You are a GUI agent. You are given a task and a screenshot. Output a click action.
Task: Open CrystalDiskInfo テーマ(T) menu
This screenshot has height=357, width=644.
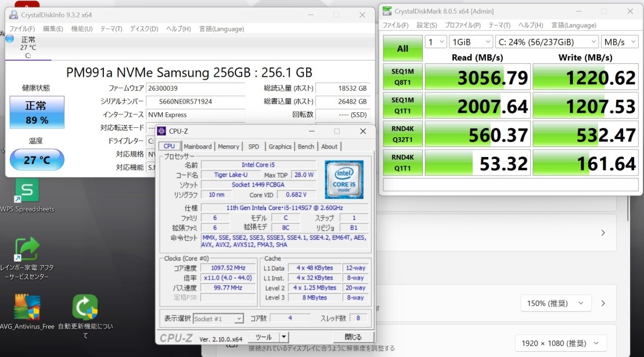click(111, 29)
